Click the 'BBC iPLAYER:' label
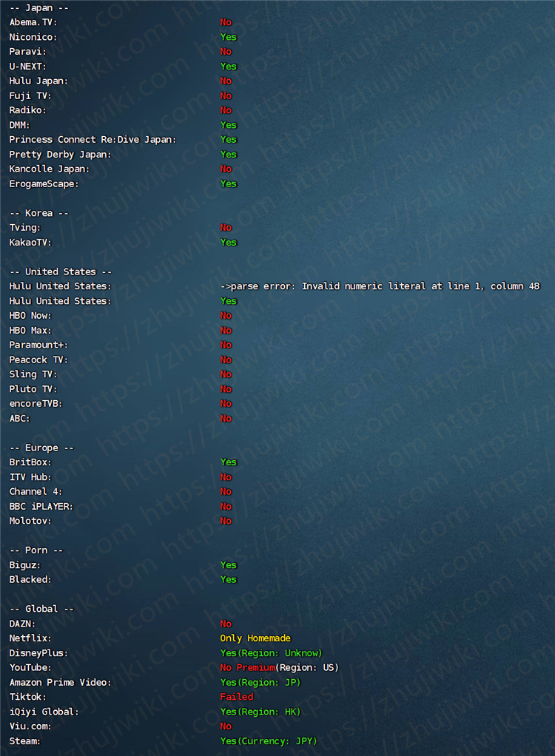This screenshot has width=555, height=756. (x=41, y=507)
